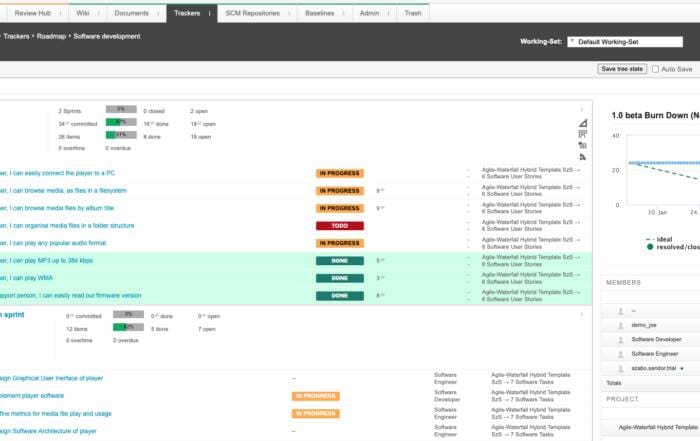Open the three-dot menu of the sprint section
The height and width of the screenshot is (441, 700).
coord(581,315)
